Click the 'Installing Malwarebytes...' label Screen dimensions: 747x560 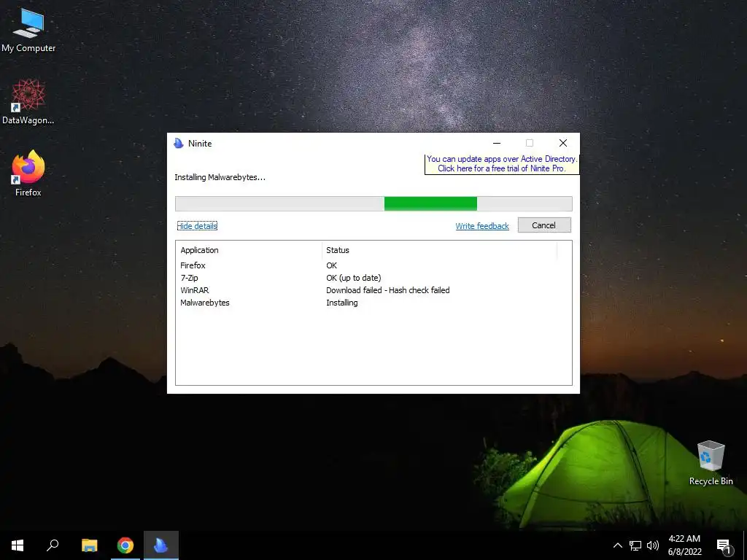220,177
